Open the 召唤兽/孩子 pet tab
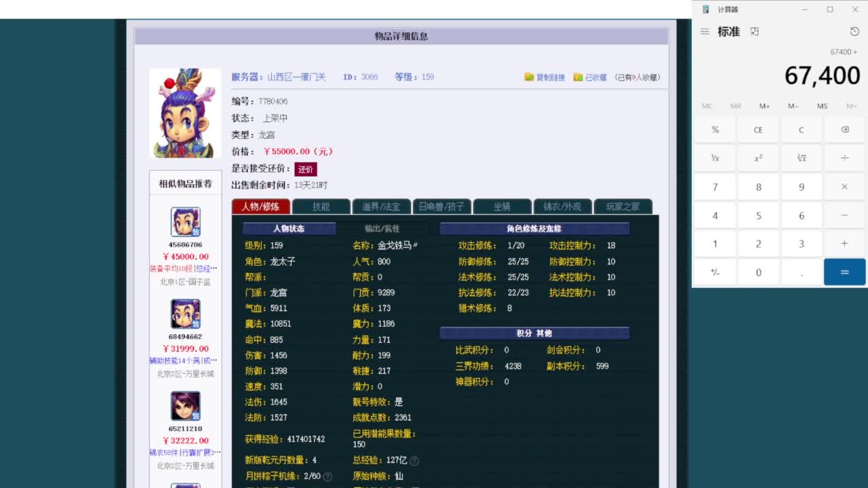 point(442,207)
